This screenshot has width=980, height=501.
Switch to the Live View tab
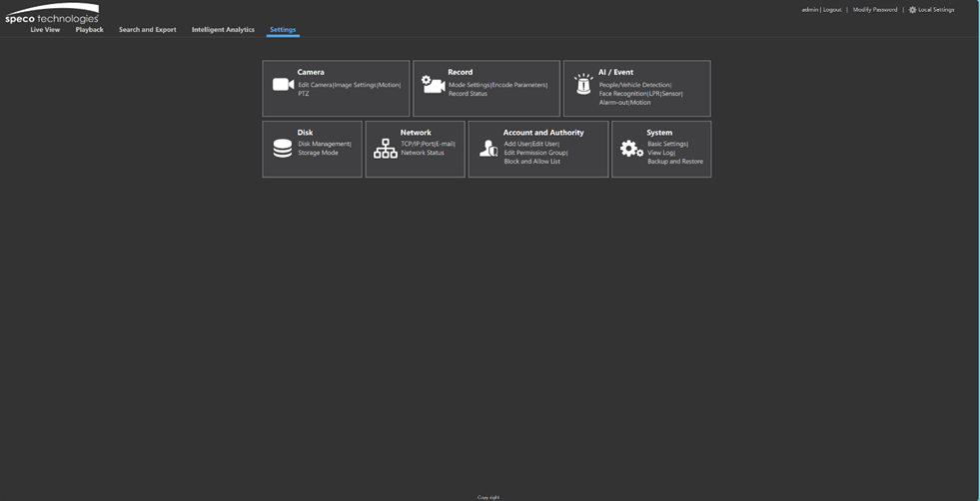(x=45, y=29)
